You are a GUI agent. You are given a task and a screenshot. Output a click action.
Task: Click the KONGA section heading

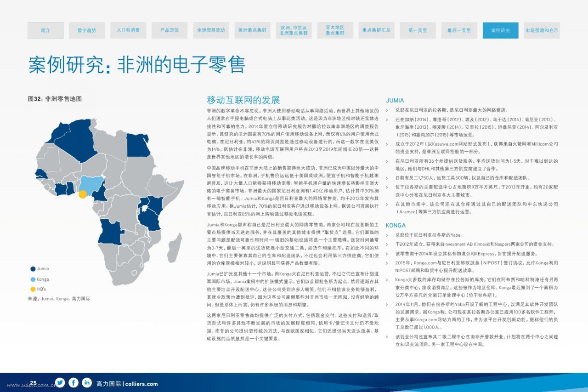pyautogui.click(x=396, y=226)
